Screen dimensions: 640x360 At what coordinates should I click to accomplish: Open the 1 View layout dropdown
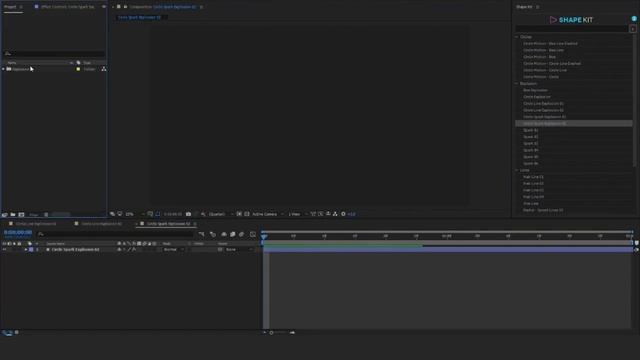point(297,214)
